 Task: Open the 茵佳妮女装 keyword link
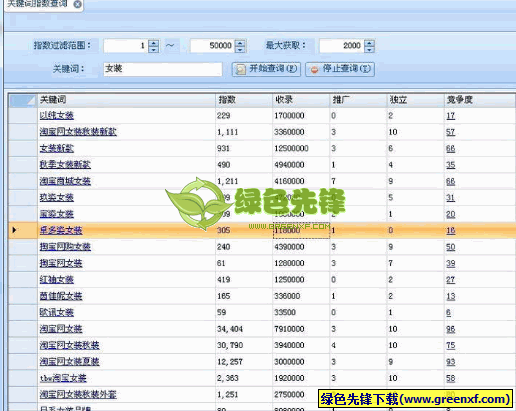[x=61, y=296]
